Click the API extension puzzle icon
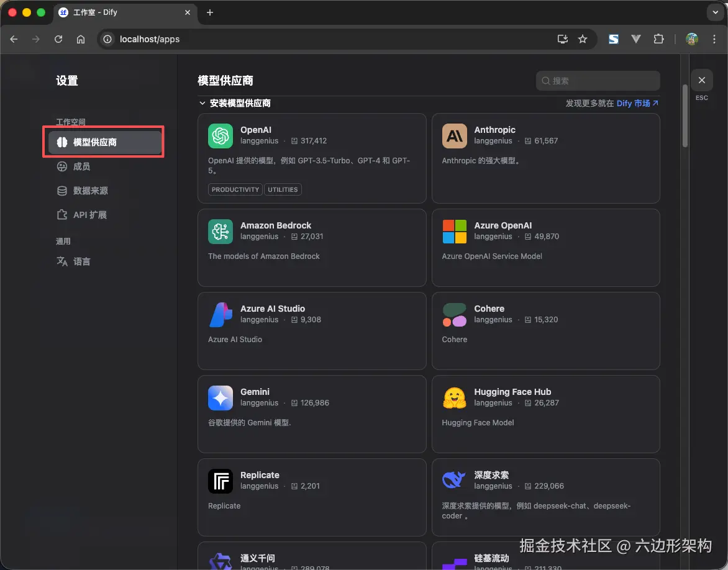728x570 pixels. tap(61, 215)
